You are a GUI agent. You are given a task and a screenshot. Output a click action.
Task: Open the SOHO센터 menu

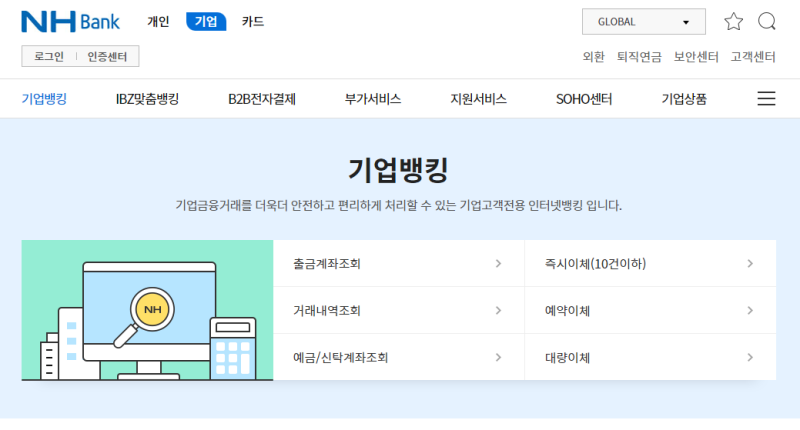[584, 99]
